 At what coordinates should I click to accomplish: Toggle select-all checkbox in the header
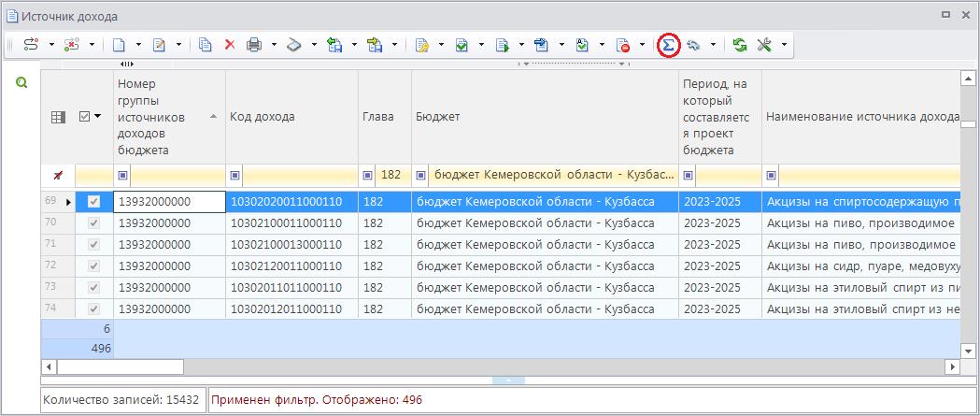[x=86, y=116]
